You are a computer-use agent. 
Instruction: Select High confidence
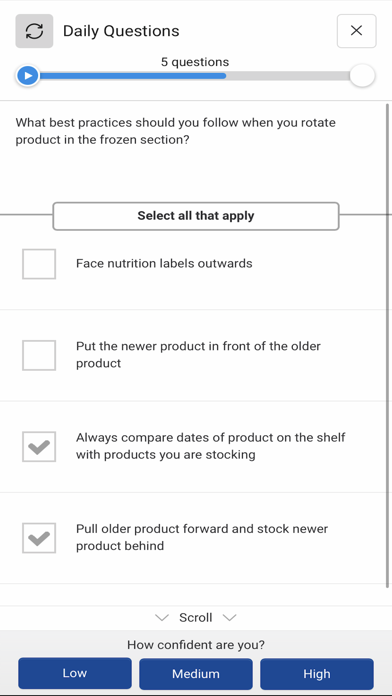[317, 674]
